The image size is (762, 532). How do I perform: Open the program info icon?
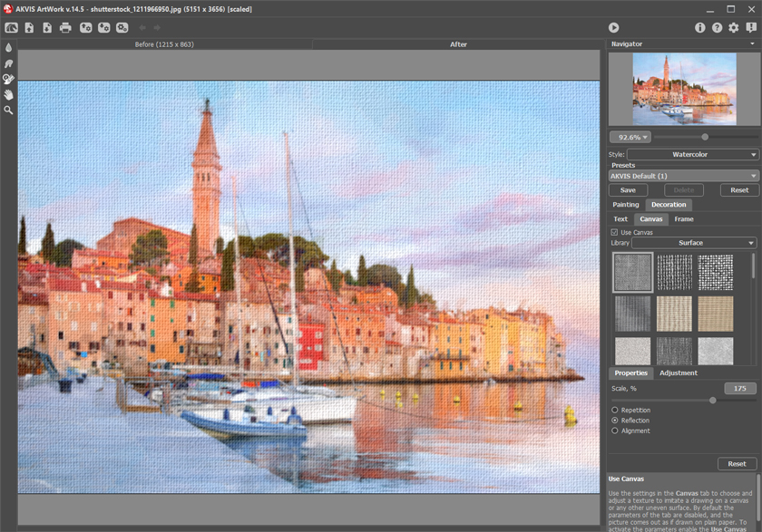point(699,28)
